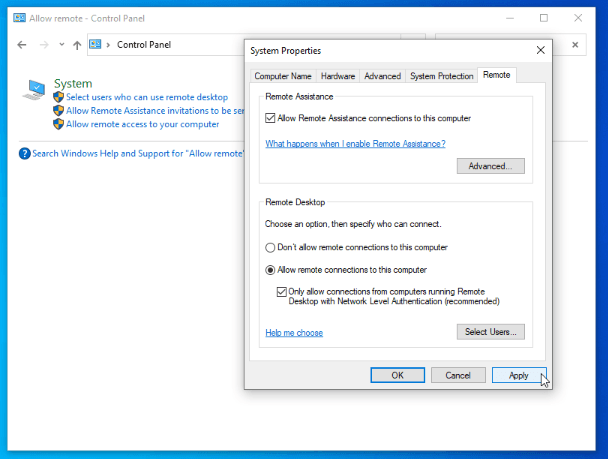Close the System Properties dialog

coord(540,50)
